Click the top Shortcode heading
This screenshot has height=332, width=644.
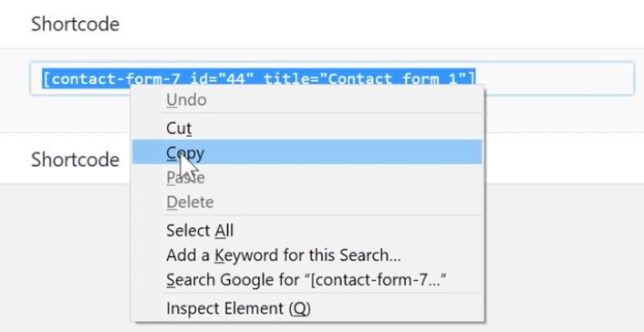(x=75, y=24)
